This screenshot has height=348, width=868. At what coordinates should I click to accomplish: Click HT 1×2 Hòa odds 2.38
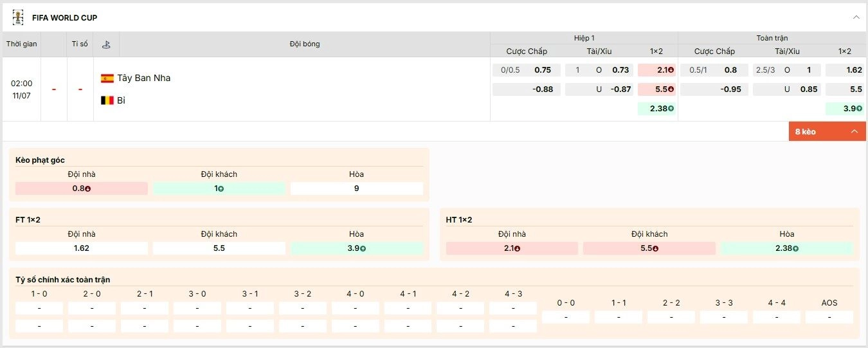[x=787, y=248]
